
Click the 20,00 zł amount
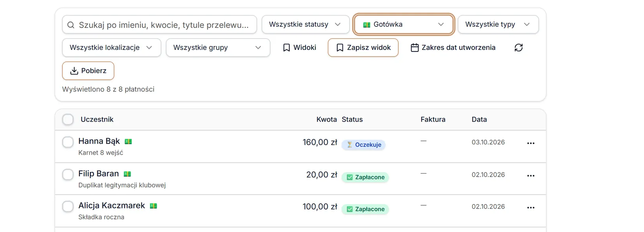[322, 175]
